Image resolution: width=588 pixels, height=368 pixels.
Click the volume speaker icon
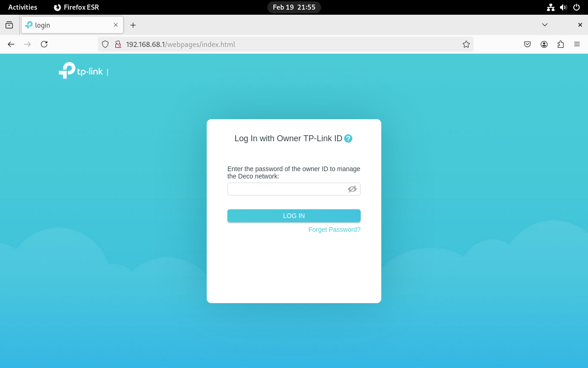coord(564,7)
